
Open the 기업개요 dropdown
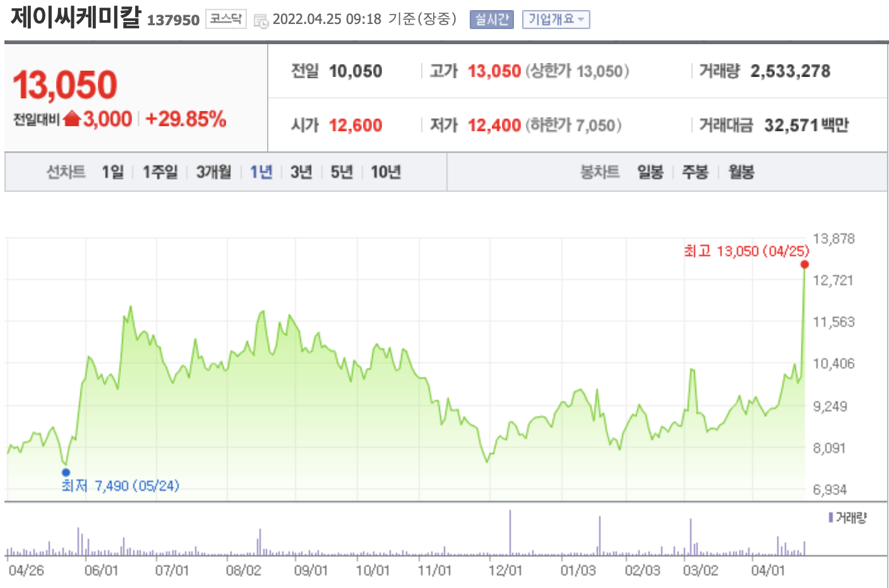556,20
